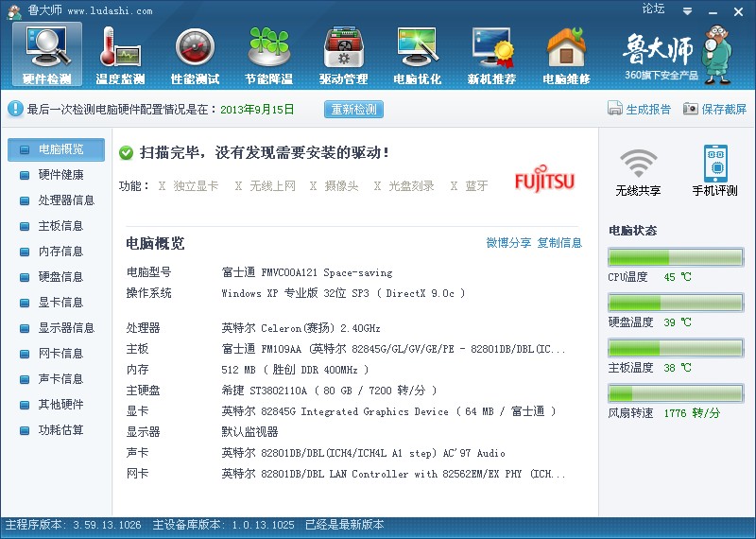Click the 已经是最新版本 status text

click(x=345, y=525)
